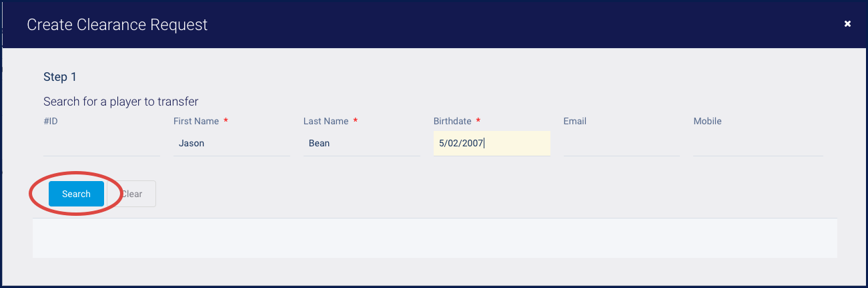Click the 'Search for a player to transfer' text

tap(121, 102)
